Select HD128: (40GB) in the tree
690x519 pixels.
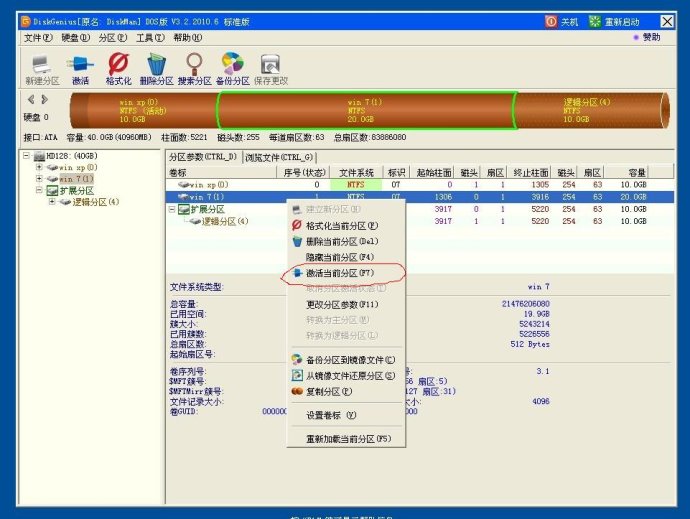pyautogui.click(x=72, y=156)
